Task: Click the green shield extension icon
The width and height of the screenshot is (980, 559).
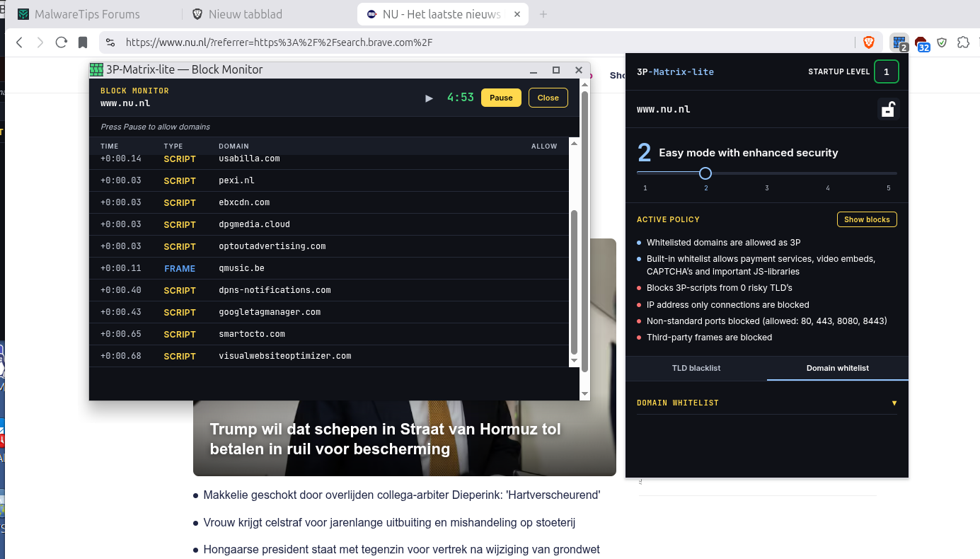Action: point(942,42)
